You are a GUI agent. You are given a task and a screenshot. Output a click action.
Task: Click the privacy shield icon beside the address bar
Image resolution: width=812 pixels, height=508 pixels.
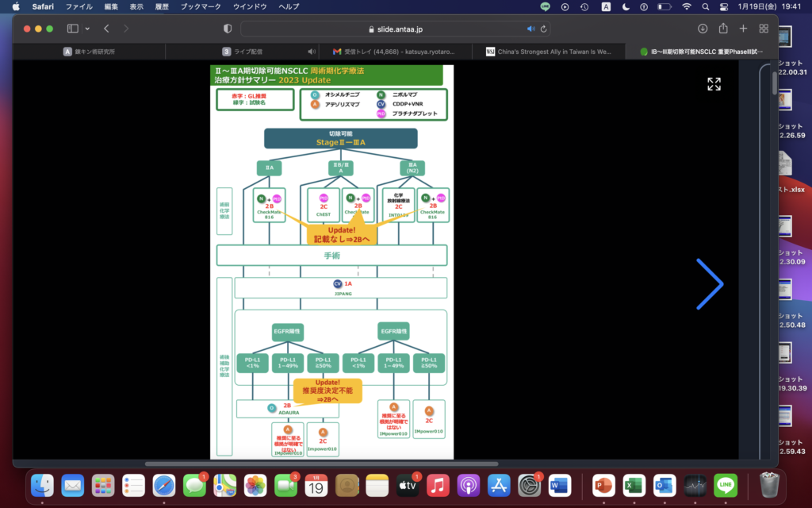228,29
